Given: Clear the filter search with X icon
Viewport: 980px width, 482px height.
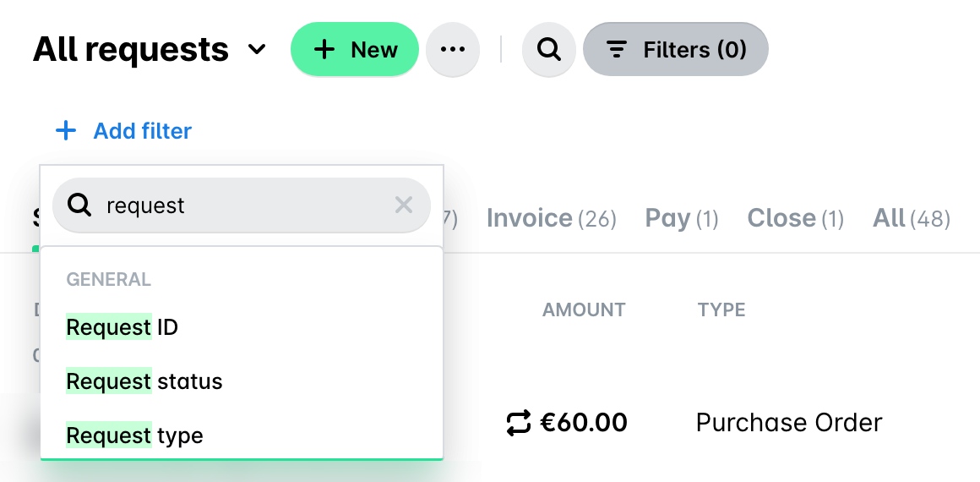Looking at the screenshot, I should point(404,205).
